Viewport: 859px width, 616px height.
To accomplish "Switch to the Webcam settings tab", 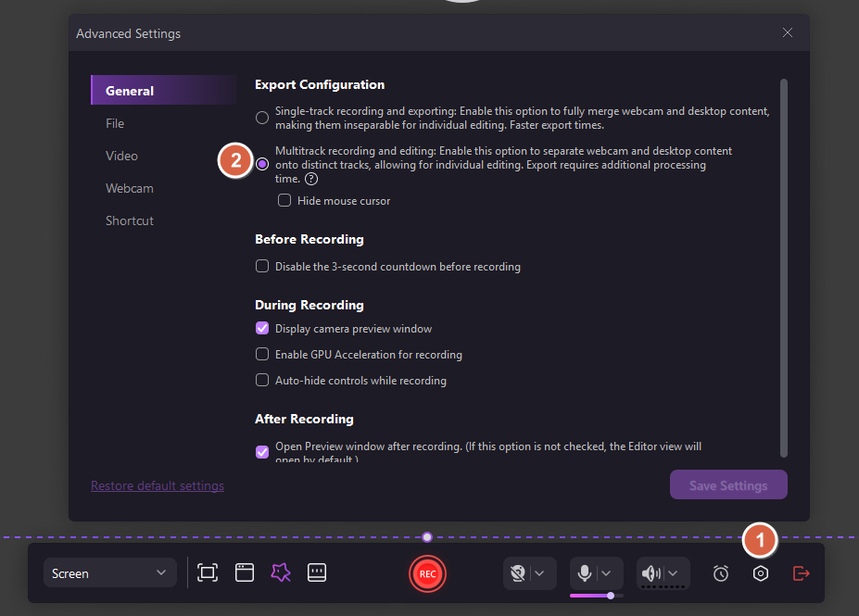I will (x=130, y=188).
